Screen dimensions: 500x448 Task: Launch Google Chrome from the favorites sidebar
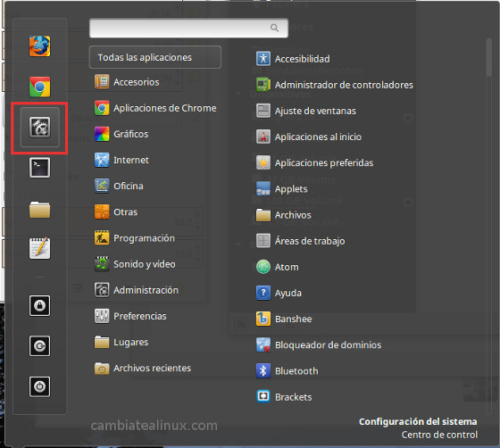pyautogui.click(x=39, y=87)
